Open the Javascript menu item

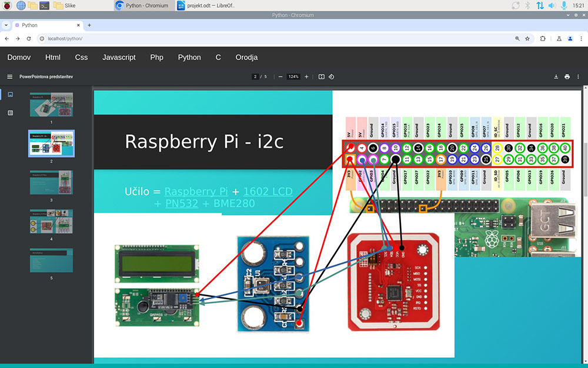click(119, 58)
